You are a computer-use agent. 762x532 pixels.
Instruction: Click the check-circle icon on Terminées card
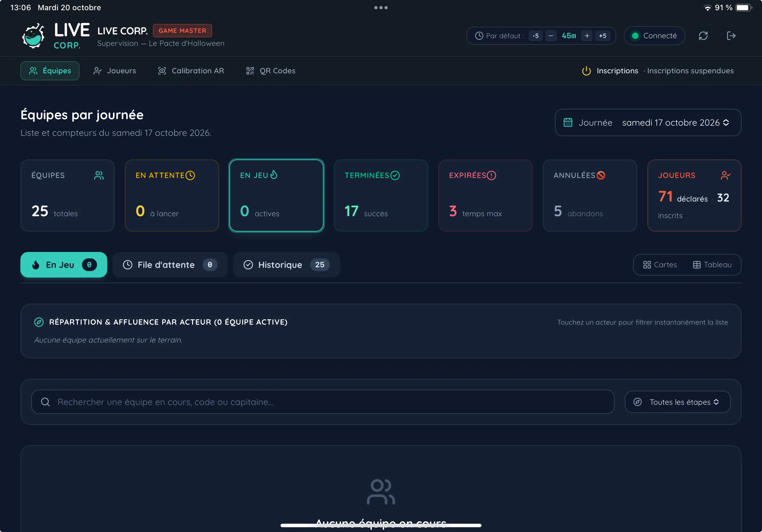coord(395,175)
